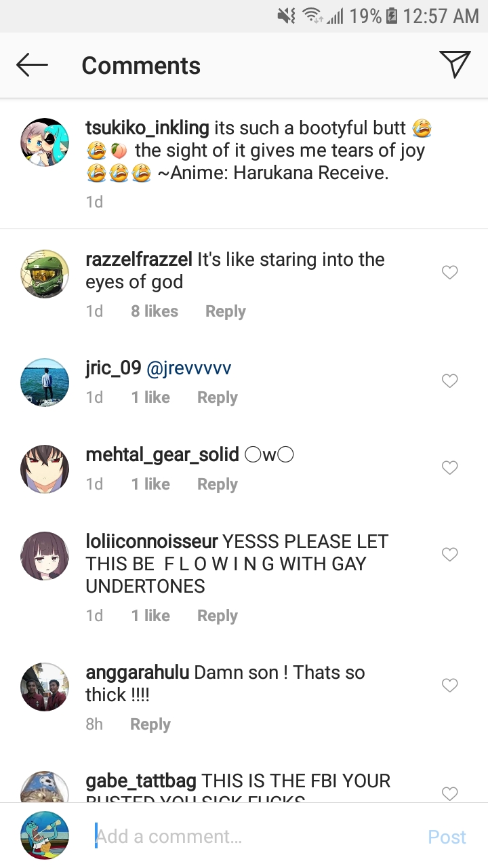Viewport: 488px width, 868px height.
Task: Tap the battery icon in status bar
Action: 392,16
